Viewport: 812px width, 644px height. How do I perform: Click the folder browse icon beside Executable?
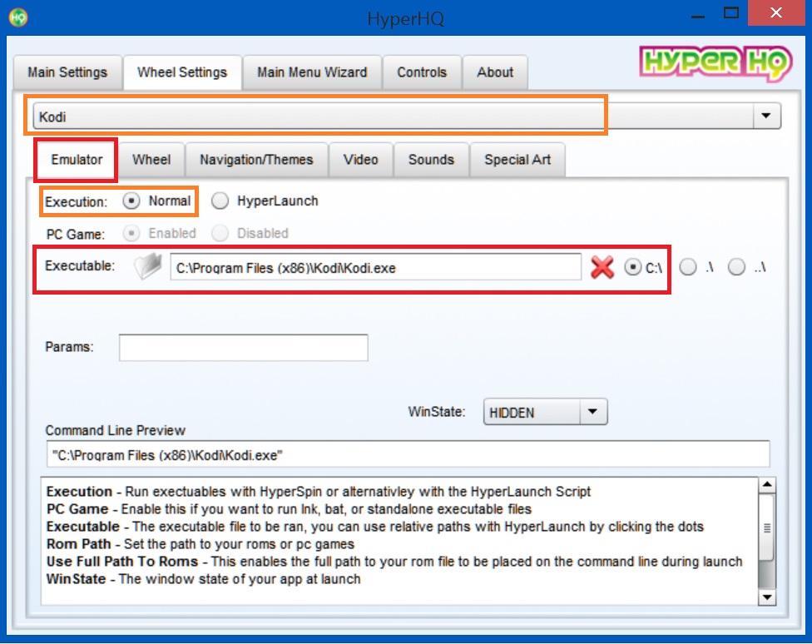[147, 267]
